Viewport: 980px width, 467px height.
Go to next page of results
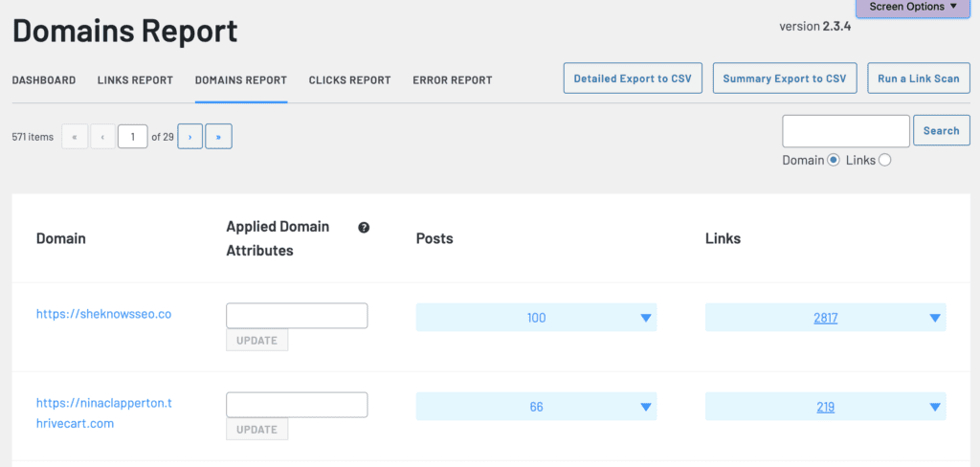(x=190, y=136)
